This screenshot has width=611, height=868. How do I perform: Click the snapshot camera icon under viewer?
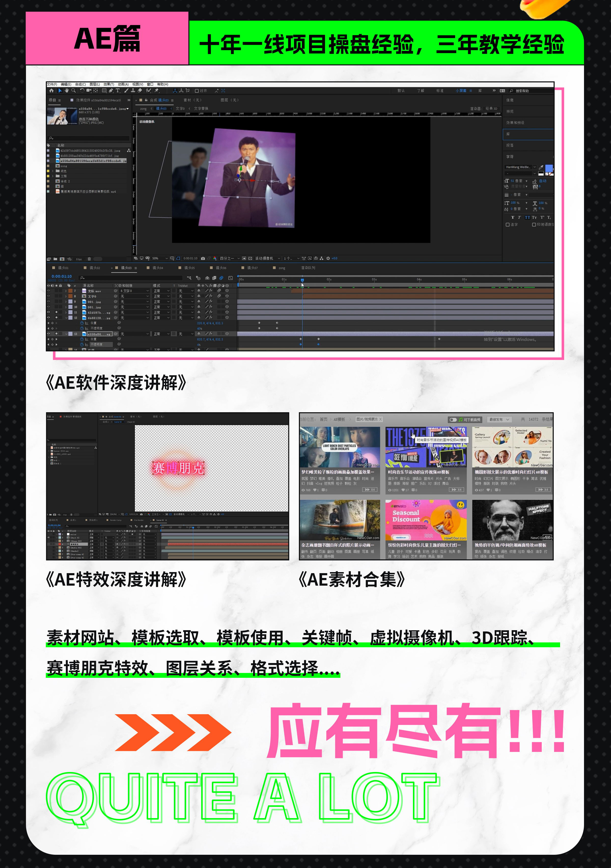tap(203, 259)
